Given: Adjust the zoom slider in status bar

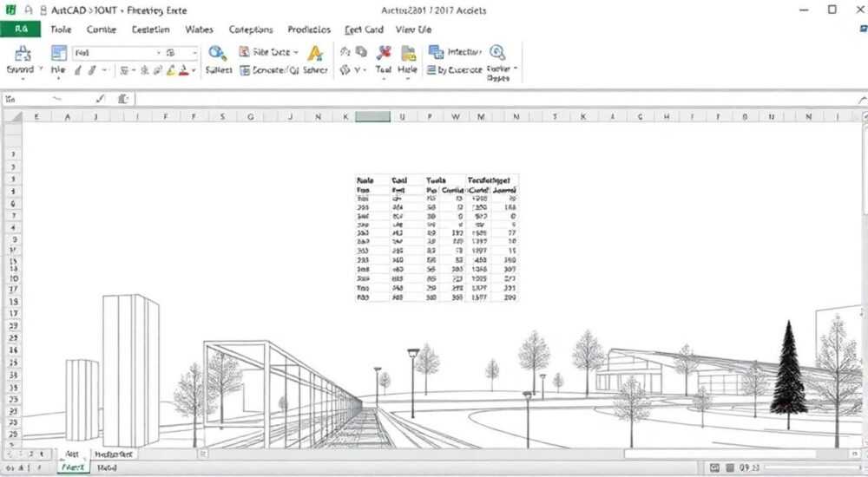Looking at the screenshot, I should (811, 468).
